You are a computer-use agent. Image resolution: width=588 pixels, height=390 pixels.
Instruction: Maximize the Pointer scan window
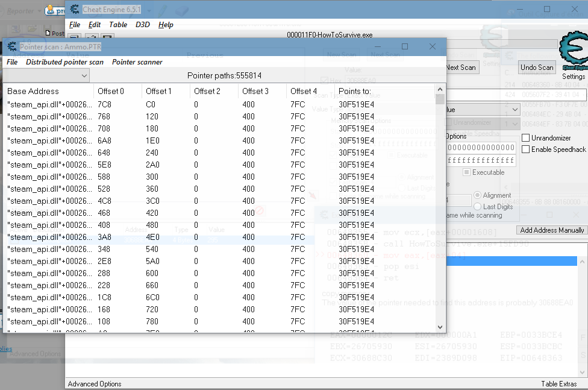coord(405,46)
